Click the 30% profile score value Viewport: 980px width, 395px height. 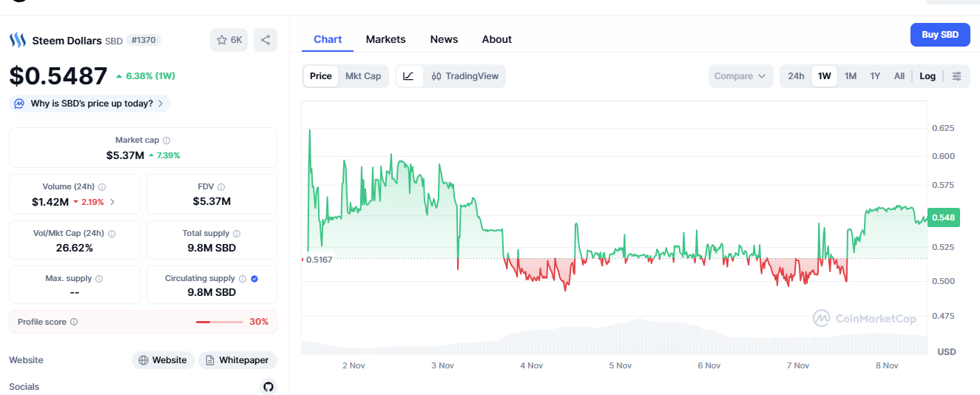[x=259, y=322]
